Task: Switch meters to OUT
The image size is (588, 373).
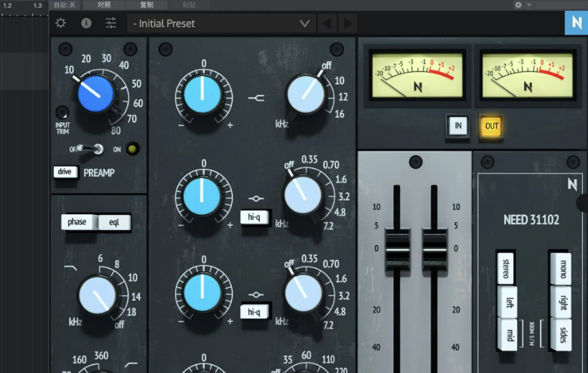Action: pyautogui.click(x=491, y=126)
